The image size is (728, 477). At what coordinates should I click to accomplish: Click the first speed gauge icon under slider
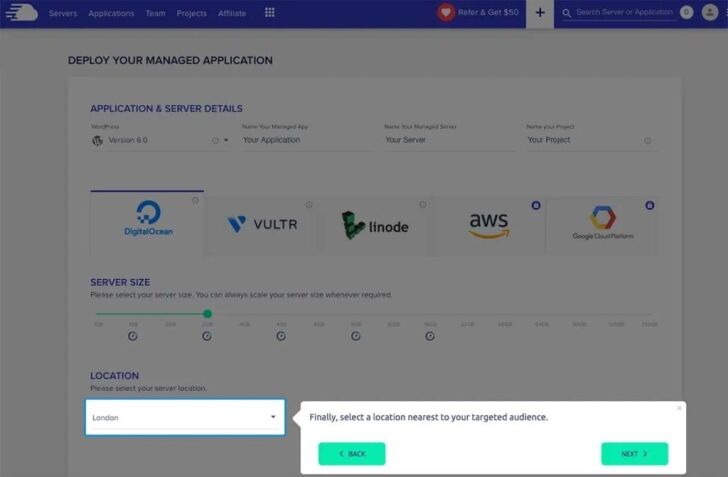click(x=132, y=336)
